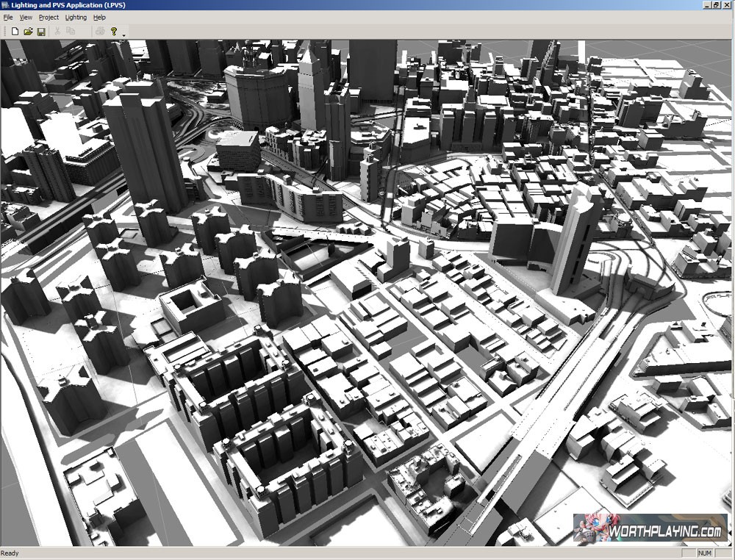735x560 pixels.
Task: Open the View menu
Action: click(26, 17)
